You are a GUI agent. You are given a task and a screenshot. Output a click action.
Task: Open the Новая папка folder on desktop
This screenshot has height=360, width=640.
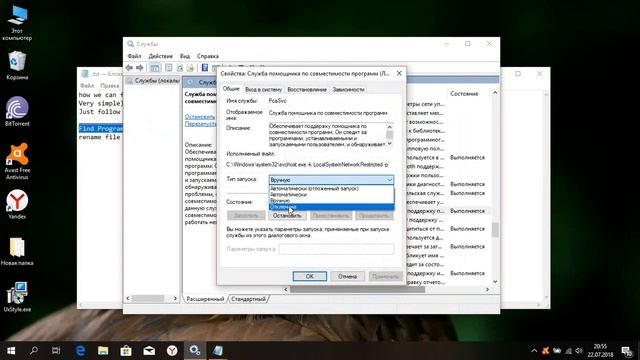[17, 251]
